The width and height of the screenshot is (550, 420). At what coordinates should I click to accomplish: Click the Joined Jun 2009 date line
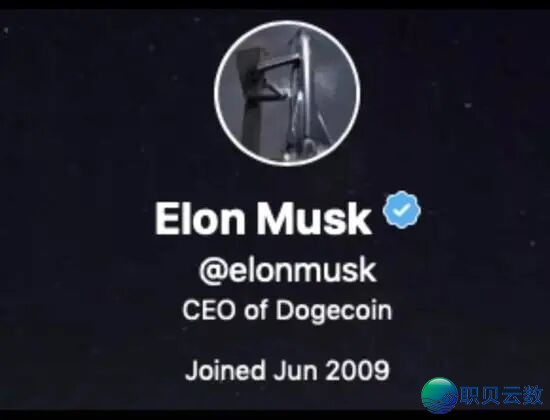287,370
